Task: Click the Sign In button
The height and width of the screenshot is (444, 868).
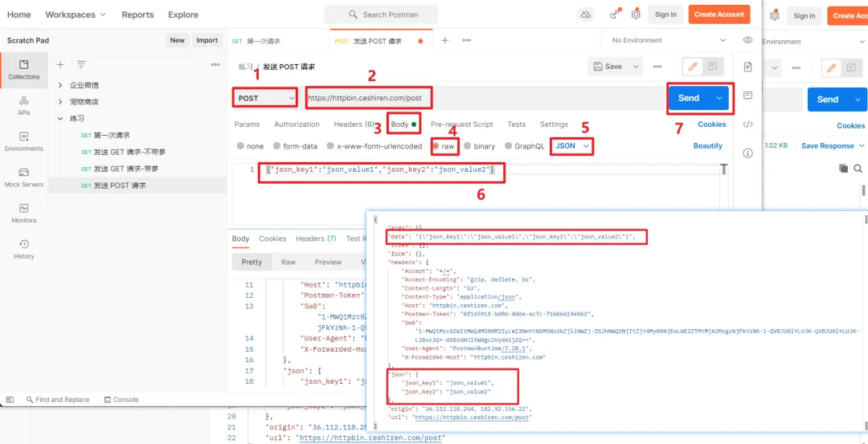Action: pyautogui.click(x=665, y=15)
